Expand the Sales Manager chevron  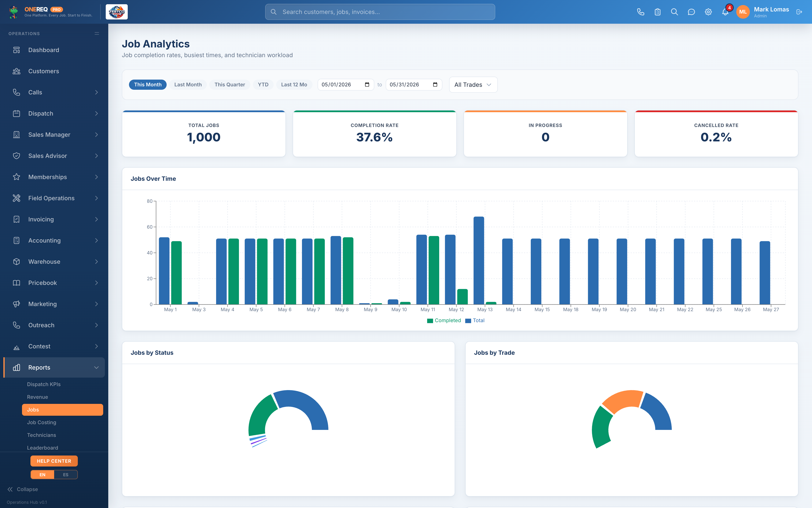(x=96, y=135)
